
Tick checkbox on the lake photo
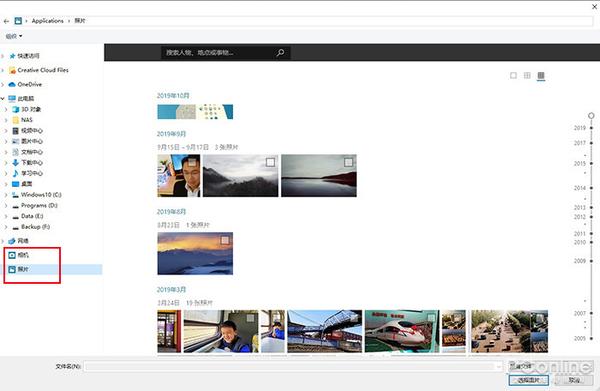[348, 163]
